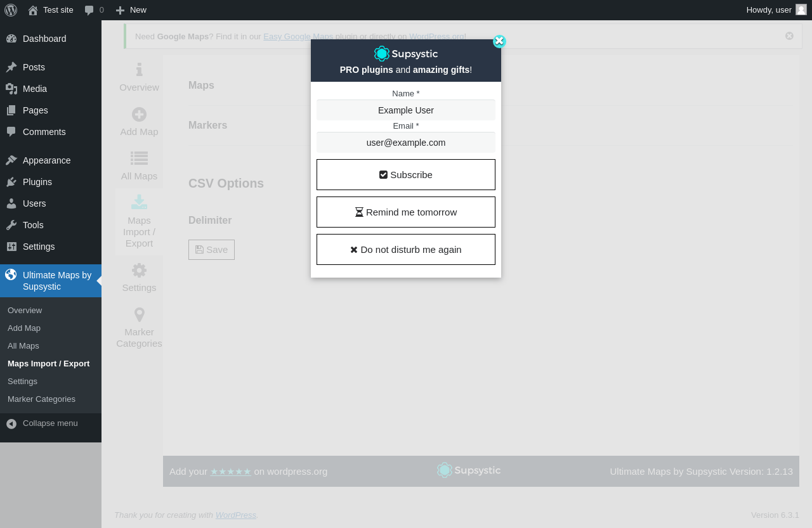This screenshot has height=528, width=812.
Task: Open Overview submenu link
Action: pyautogui.click(x=25, y=311)
